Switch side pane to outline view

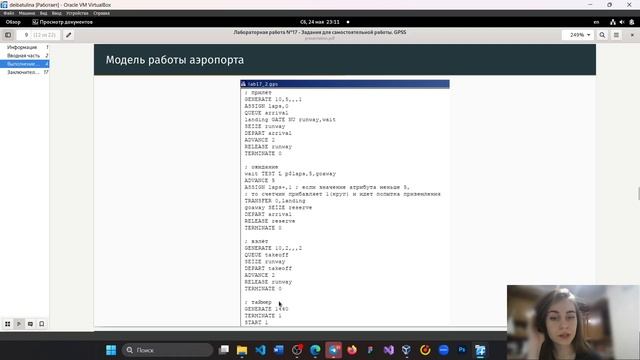pos(19,324)
